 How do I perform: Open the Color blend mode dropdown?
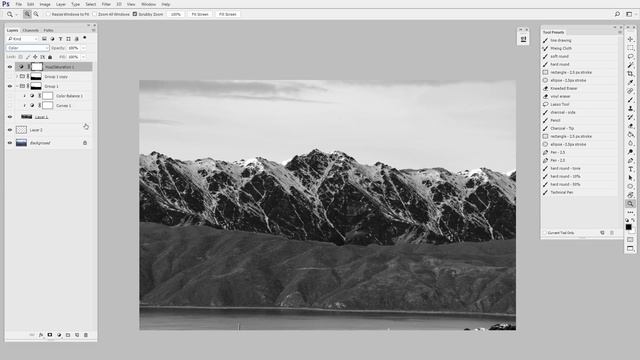coord(28,48)
